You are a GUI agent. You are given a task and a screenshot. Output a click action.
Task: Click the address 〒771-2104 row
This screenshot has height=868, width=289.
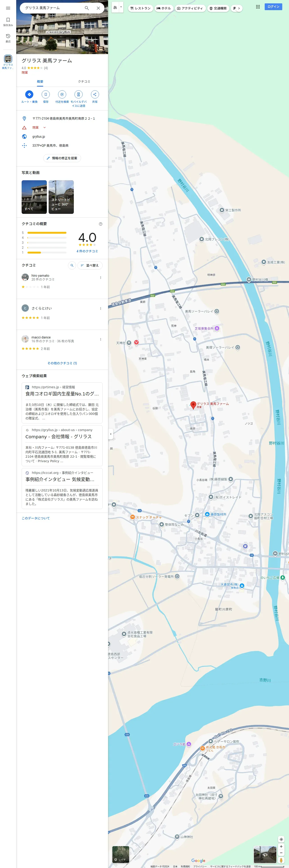(x=62, y=119)
